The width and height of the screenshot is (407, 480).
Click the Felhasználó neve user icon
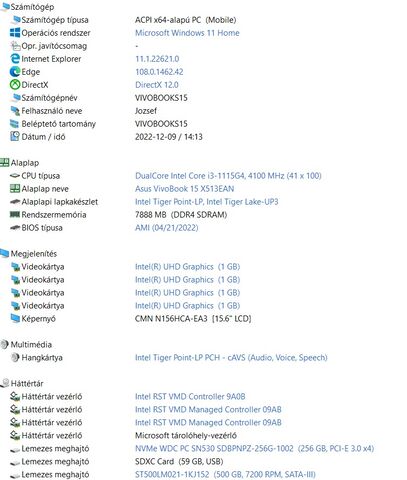pyautogui.click(x=15, y=111)
